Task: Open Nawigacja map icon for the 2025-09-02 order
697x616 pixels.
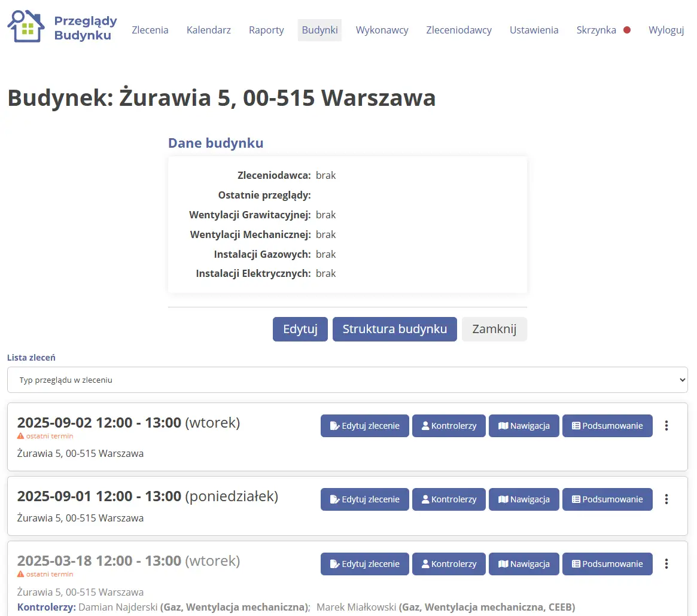Action: point(504,426)
